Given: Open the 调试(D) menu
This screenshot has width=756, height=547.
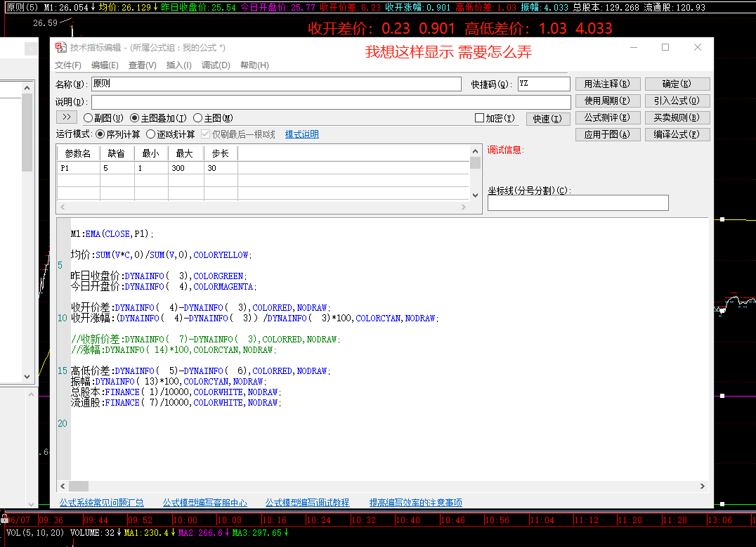Looking at the screenshot, I should pyautogui.click(x=216, y=65).
